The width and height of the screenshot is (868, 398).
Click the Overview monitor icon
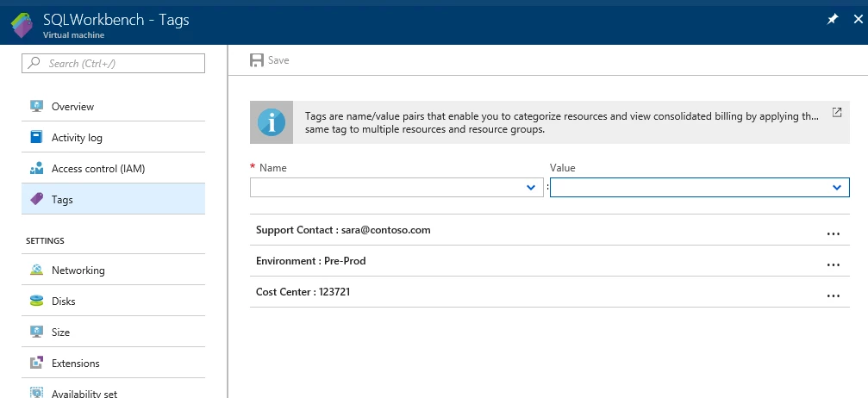point(36,106)
